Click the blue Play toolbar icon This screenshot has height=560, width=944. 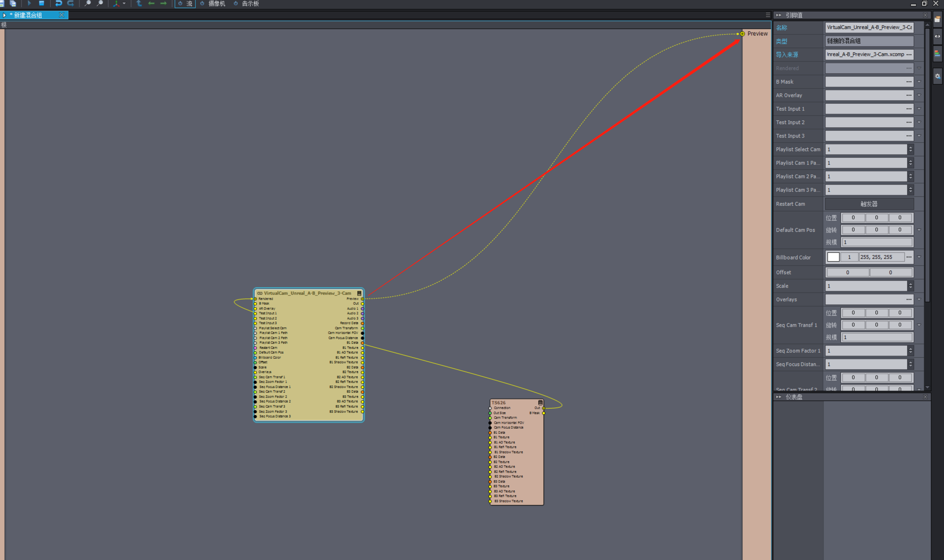29,3
